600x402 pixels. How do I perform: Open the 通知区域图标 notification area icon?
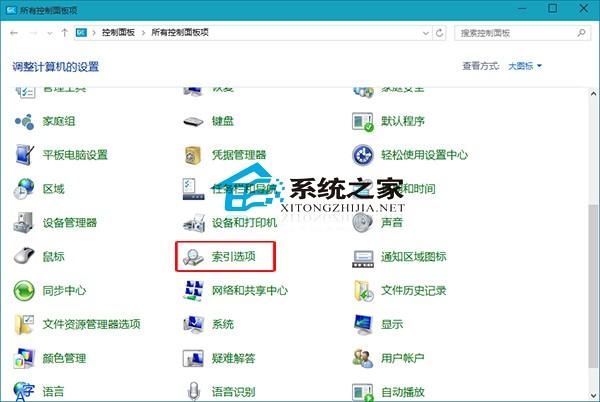tap(362, 258)
